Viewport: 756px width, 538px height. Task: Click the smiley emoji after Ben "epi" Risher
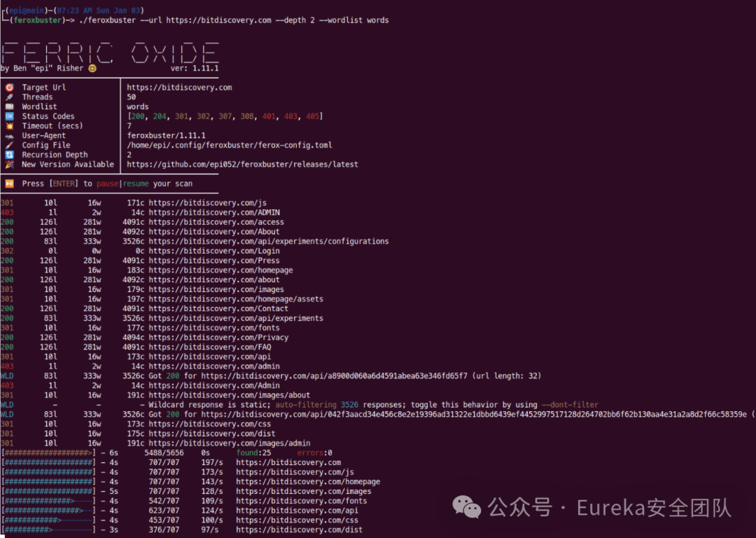tap(92, 68)
